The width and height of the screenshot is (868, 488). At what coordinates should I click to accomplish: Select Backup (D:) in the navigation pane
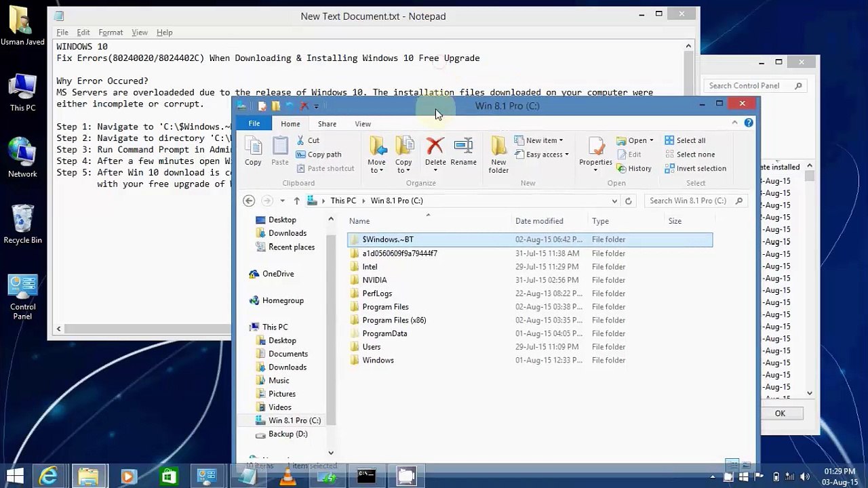[x=288, y=434]
